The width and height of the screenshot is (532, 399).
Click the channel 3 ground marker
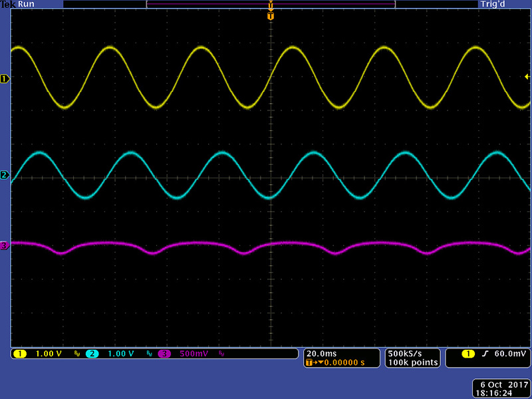pyautogui.click(x=5, y=245)
